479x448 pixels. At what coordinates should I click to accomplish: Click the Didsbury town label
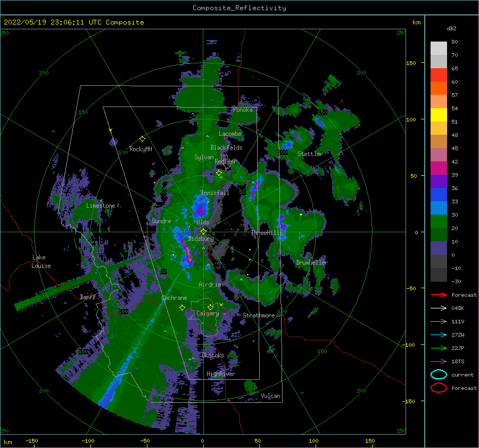[x=201, y=239]
